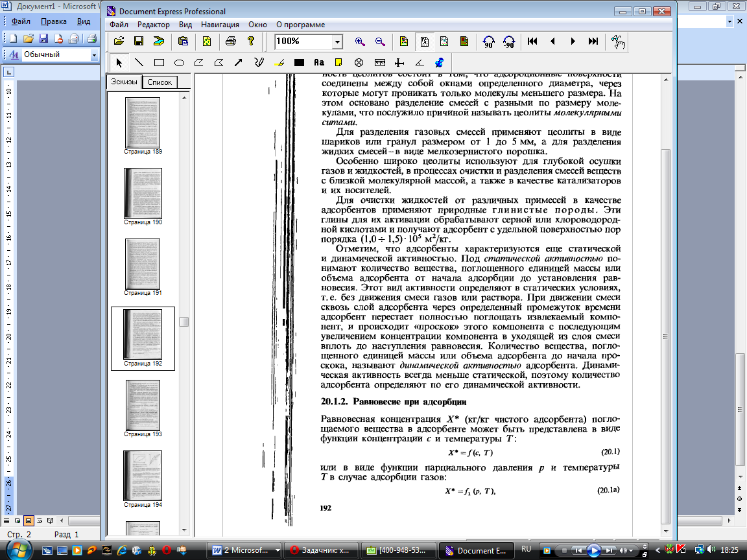Switch to the Document E... taskbar button
This screenshot has width=747, height=560.
475,550
